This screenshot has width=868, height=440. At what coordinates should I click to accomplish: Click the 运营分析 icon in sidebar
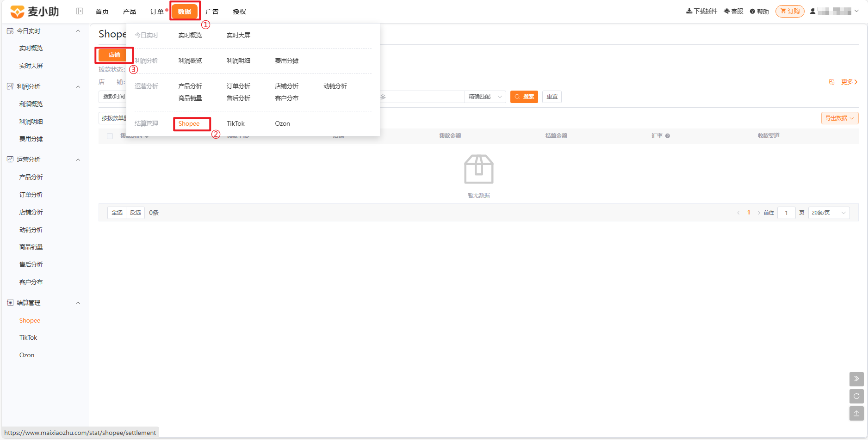pyautogui.click(x=10, y=159)
